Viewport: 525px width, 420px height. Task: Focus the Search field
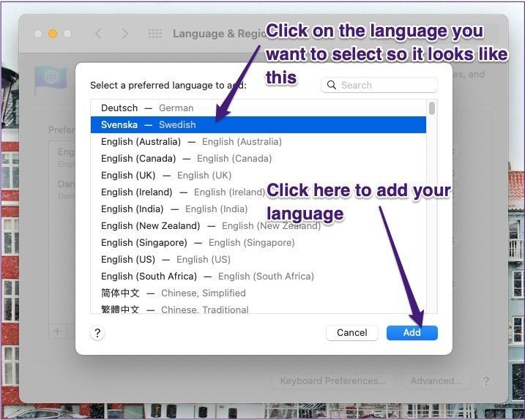pos(379,85)
